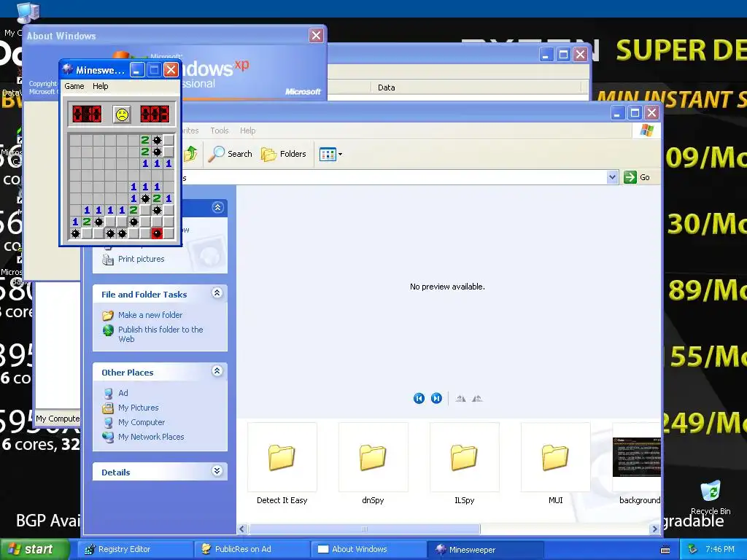
Task: Expand the Details panel
Action: point(217,471)
